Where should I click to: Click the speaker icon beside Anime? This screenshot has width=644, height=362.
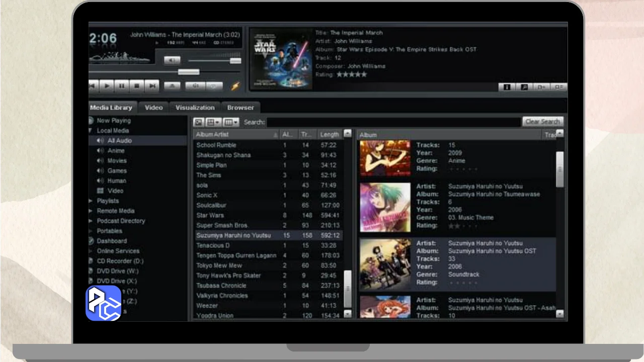(x=100, y=151)
